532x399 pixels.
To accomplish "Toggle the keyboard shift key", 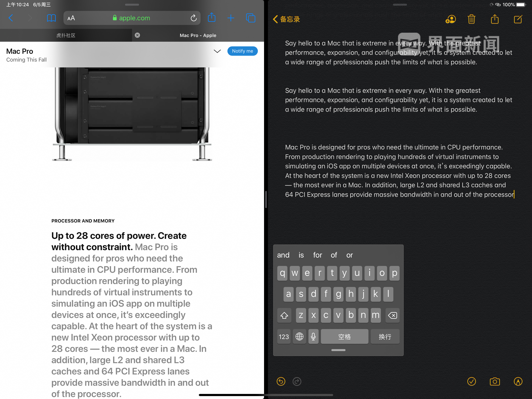I will (x=284, y=315).
